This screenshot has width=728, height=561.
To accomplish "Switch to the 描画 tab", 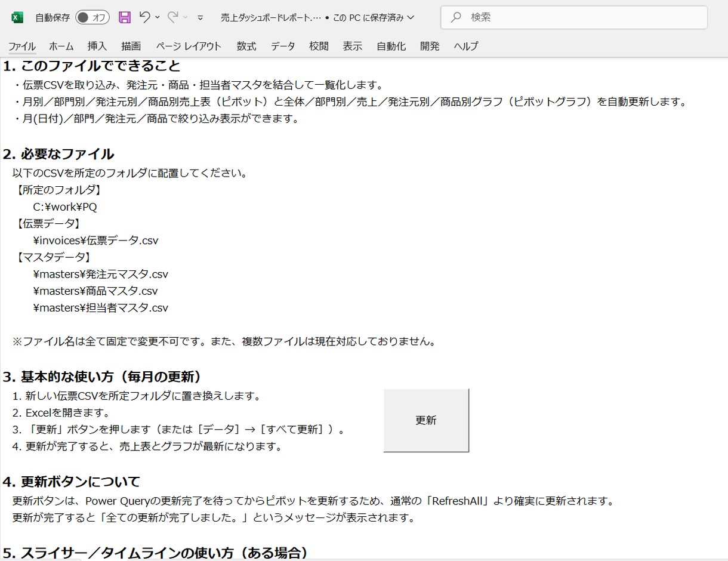I will pyautogui.click(x=131, y=46).
